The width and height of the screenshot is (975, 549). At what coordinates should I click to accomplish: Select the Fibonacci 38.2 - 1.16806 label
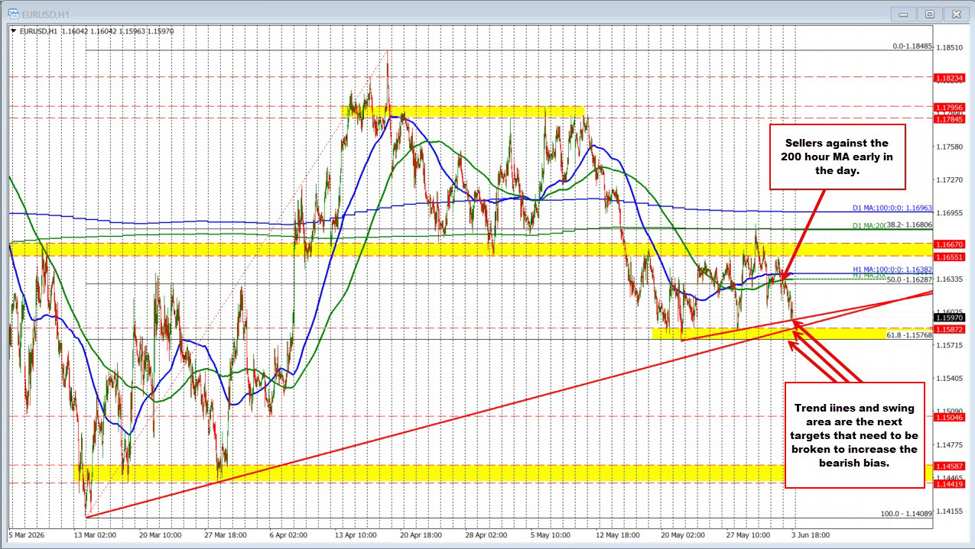(908, 224)
